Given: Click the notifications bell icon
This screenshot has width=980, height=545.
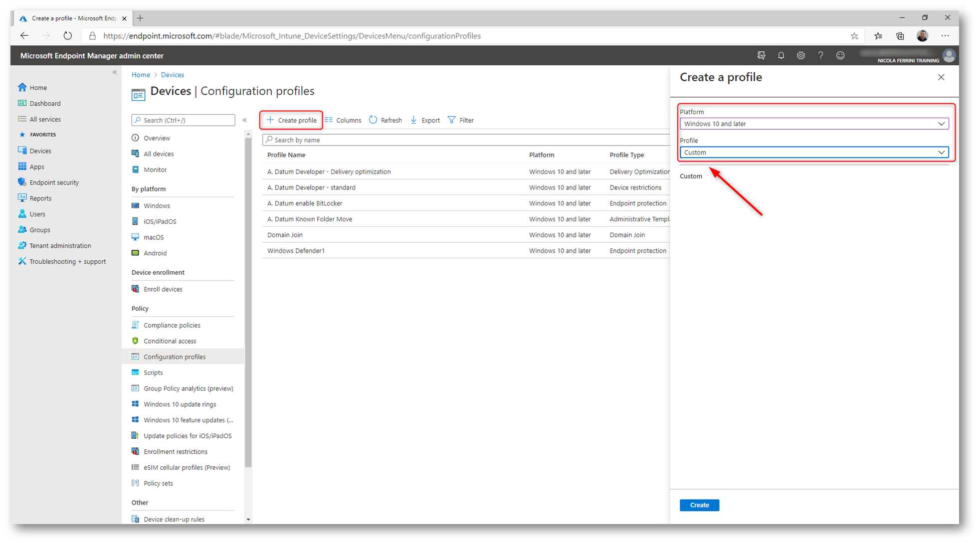Looking at the screenshot, I should (x=781, y=55).
